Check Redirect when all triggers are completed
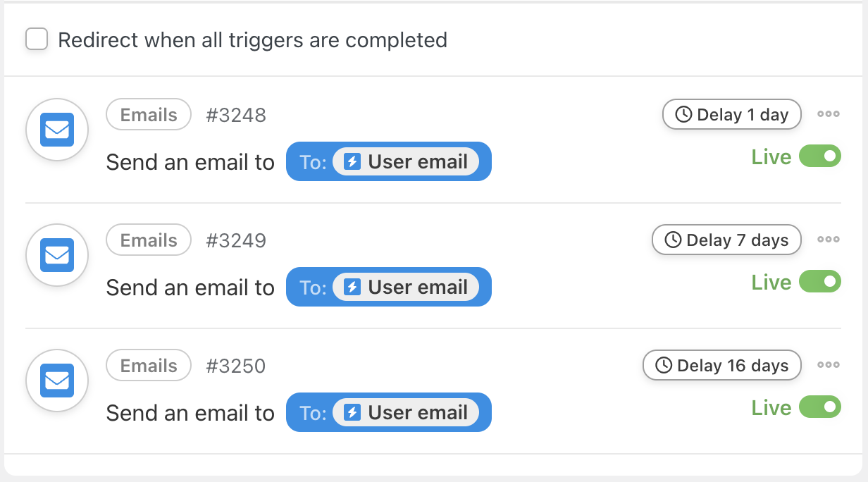Viewport: 868px width, 482px height. pyautogui.click(x=37, y=39)
